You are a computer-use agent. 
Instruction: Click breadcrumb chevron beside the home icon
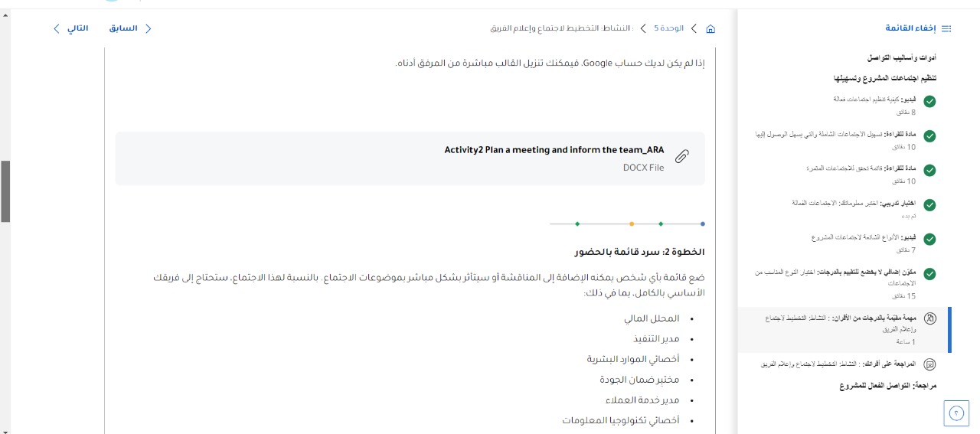click(694, 28)
